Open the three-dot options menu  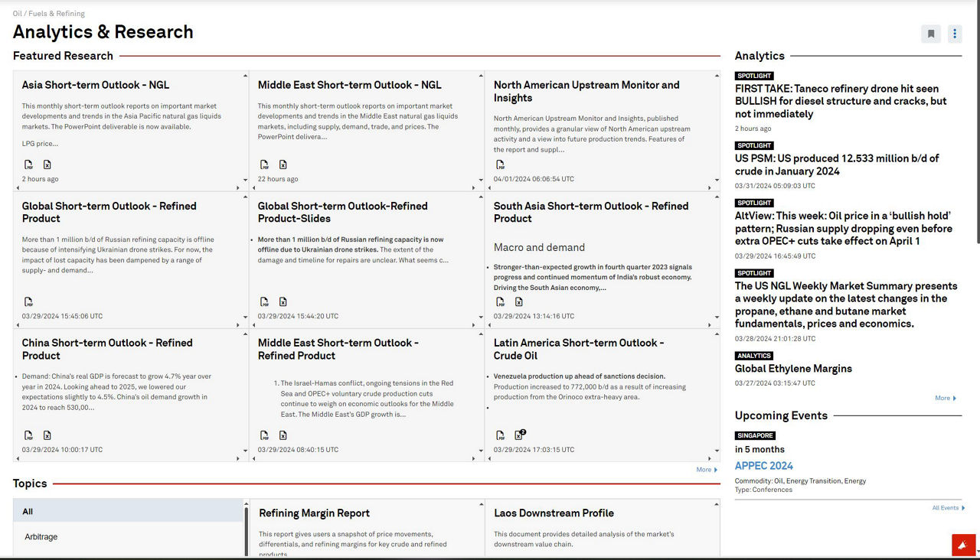[x=954, y=34]
